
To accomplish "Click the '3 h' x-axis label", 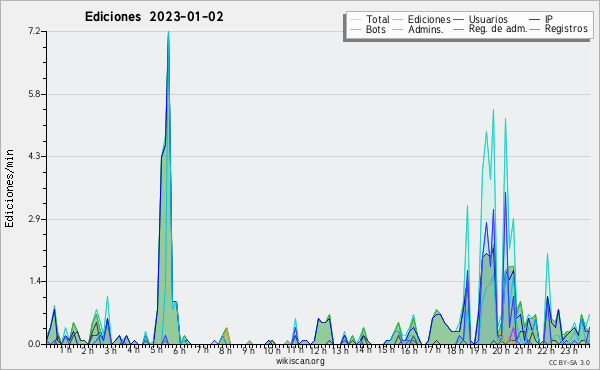I will pos(111,350).
